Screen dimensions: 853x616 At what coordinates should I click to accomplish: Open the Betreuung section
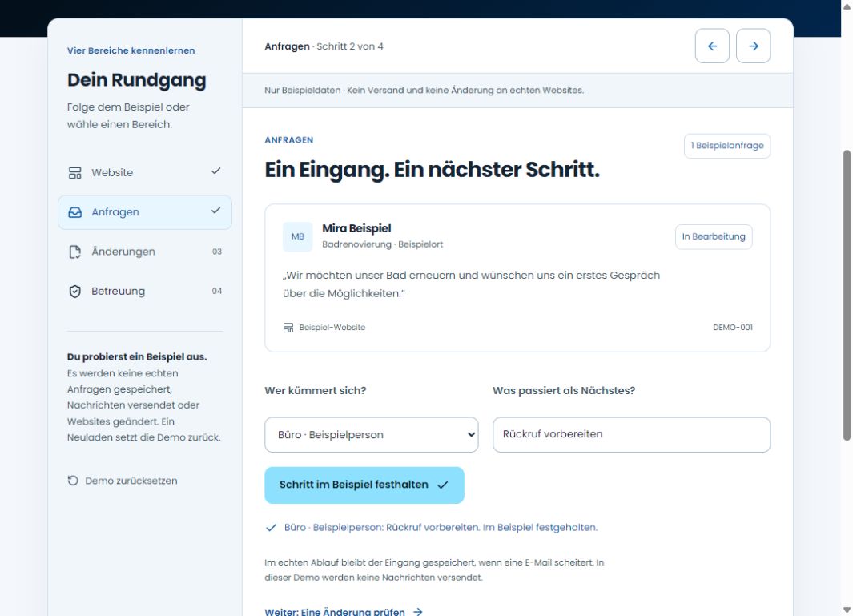point(145,291)
